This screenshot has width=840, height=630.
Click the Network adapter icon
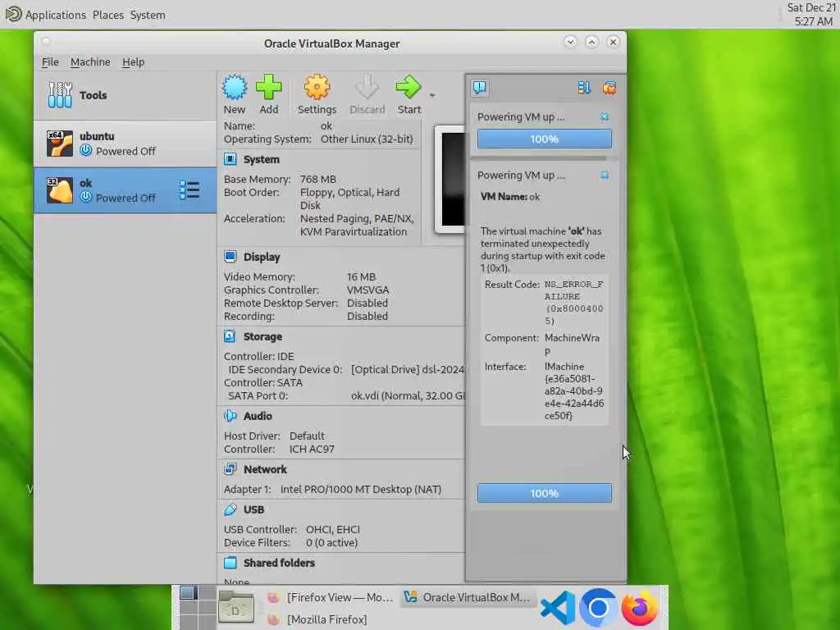click(230, 468)
